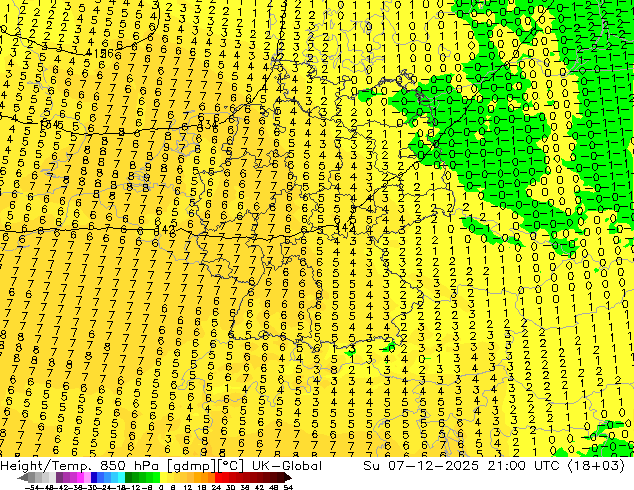The width and height of the screenshot is (634, 490).
Task: Click the '54' legend value label
Action: pos(288,487)
